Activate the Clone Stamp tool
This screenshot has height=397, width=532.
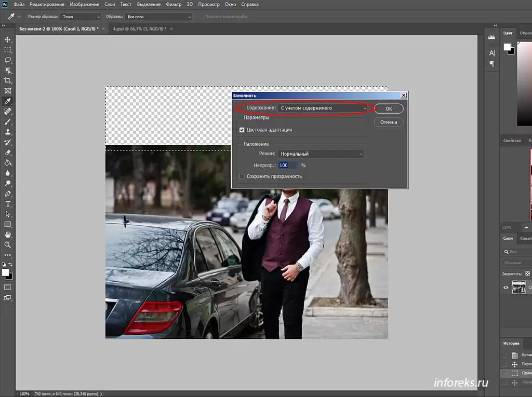pos(8,132)
